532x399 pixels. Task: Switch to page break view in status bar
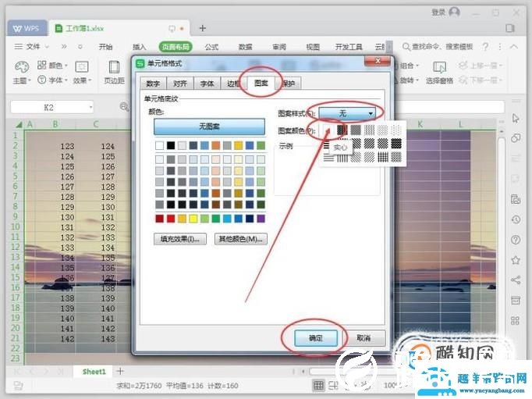333,386
